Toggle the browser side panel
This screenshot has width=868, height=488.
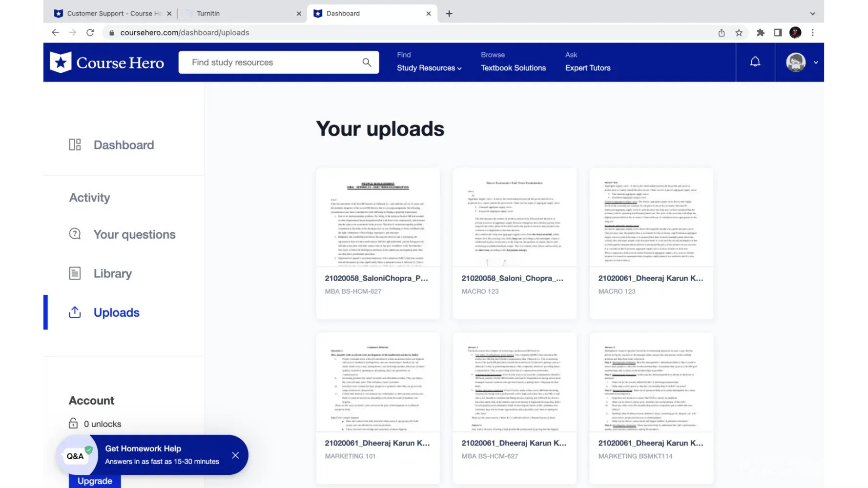[x=778, y=33]
